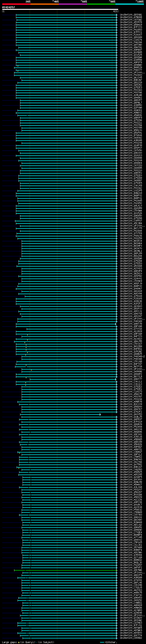This screenshot has height=644, width=146.
Task: Select label UniRef100_Q6J205
Action: [x=131, y=77]
